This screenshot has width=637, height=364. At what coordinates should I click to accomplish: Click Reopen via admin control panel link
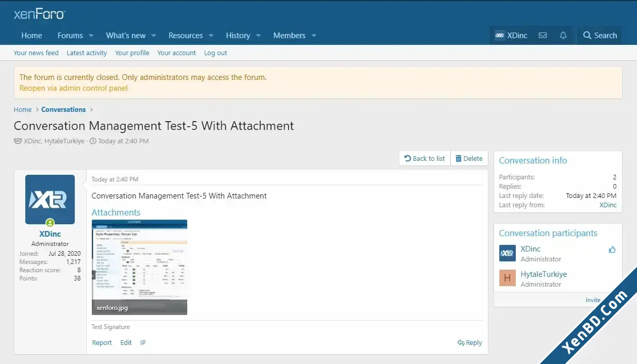pyautogui.click(x=74, y=88)
